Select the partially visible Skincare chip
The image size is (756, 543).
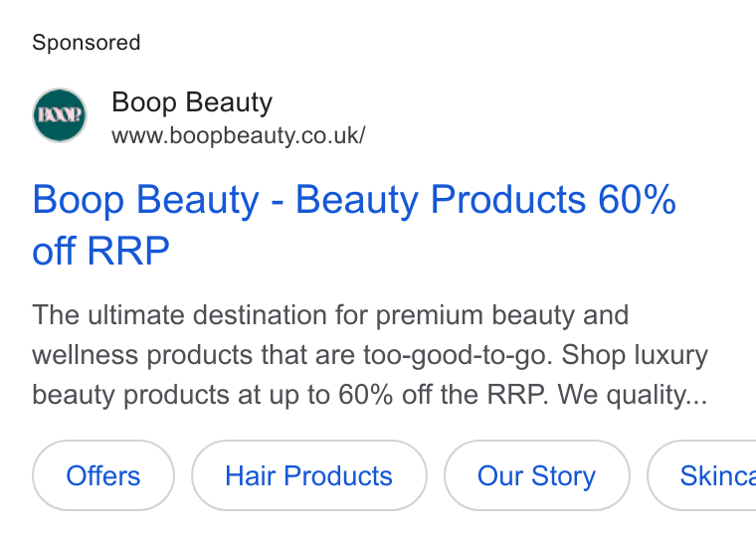pyautogui.click(x=702, y=475)
